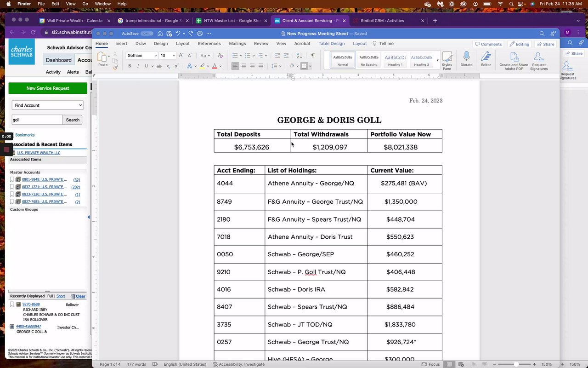Viewport: 588px width, 368px height.
Task: Click the Search button in Schwab sidebar
Action: point(73,120)
